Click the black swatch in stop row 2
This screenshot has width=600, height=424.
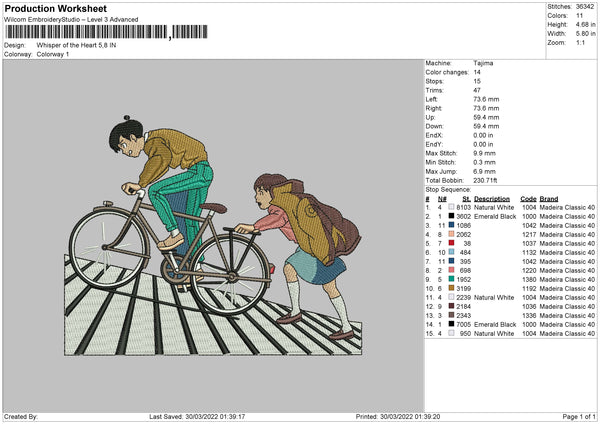coord(452,217)
